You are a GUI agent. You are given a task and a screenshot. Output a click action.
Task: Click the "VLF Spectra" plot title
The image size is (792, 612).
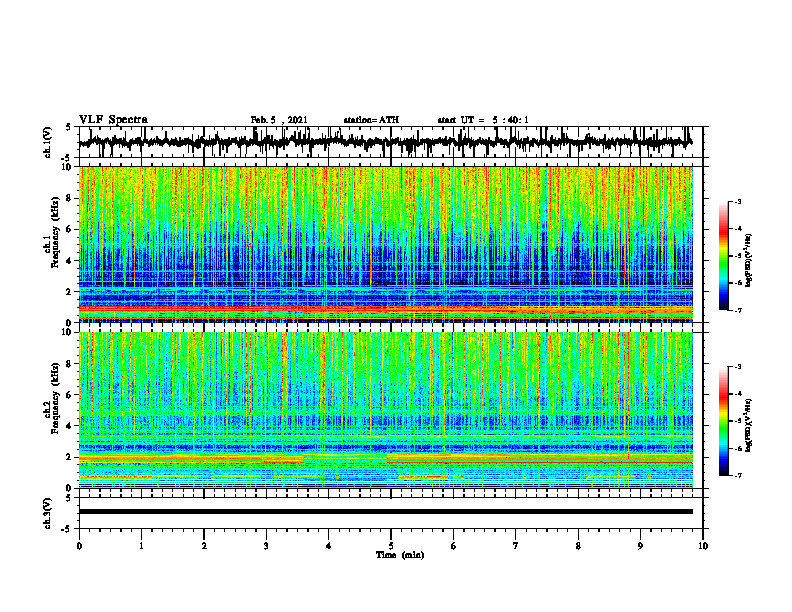[113, 119]
